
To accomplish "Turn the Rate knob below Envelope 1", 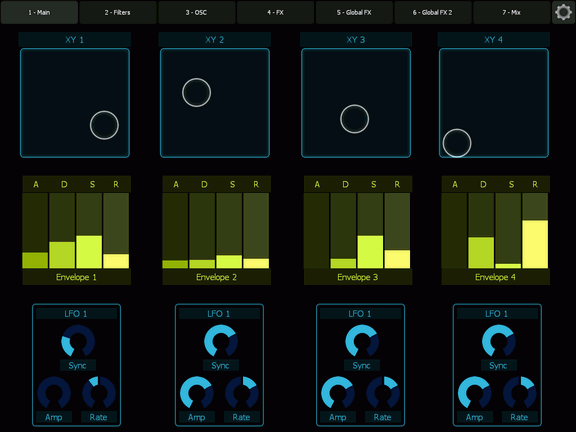I will tap(99, 393).
